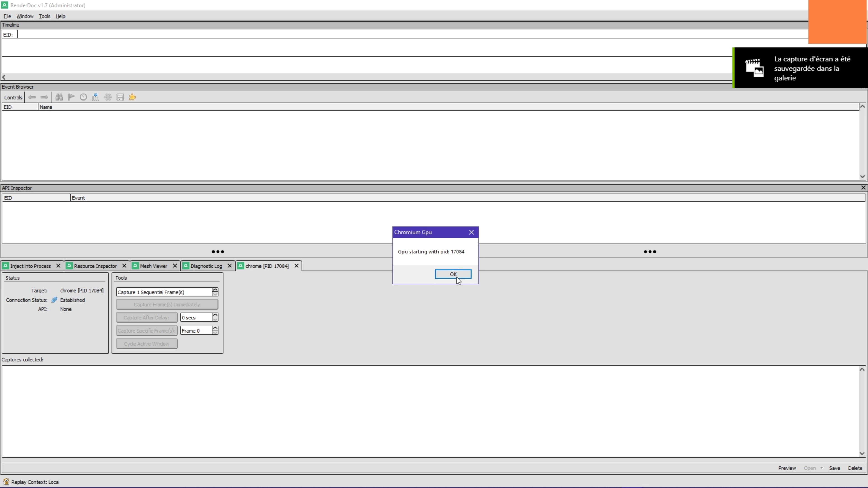Click the 0 secs delay field
Image resolution: width=868 pixels, height=488 pixels.
[196, 317]
